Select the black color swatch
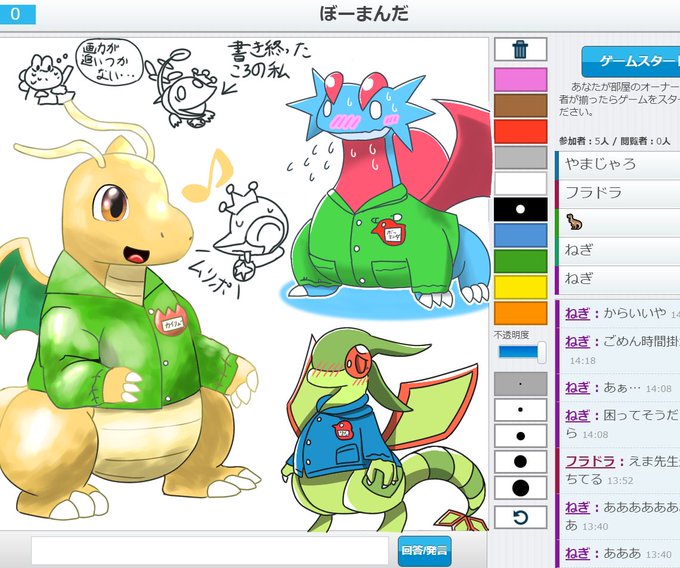 [520, 209]
